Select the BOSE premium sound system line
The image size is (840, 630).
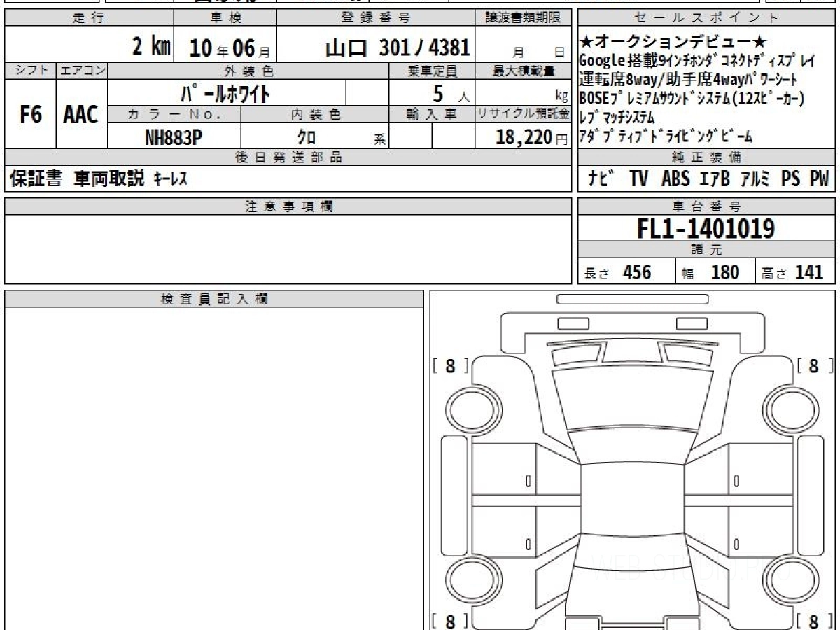(x=692, y=99)
